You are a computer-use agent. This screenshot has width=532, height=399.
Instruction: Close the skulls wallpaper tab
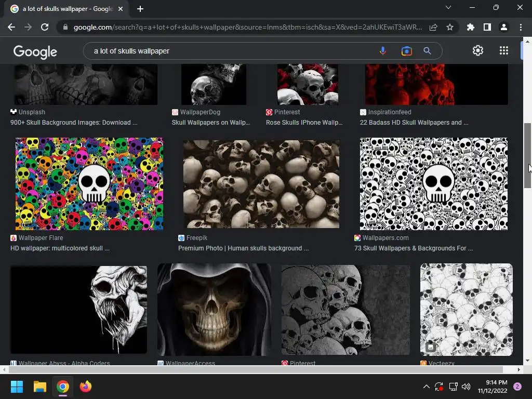(121, 9)
